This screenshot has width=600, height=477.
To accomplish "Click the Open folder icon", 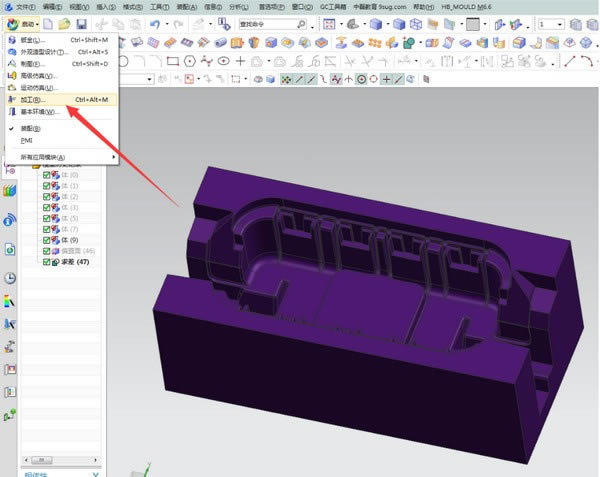I will pyautogui.click(x=64, y=23).
